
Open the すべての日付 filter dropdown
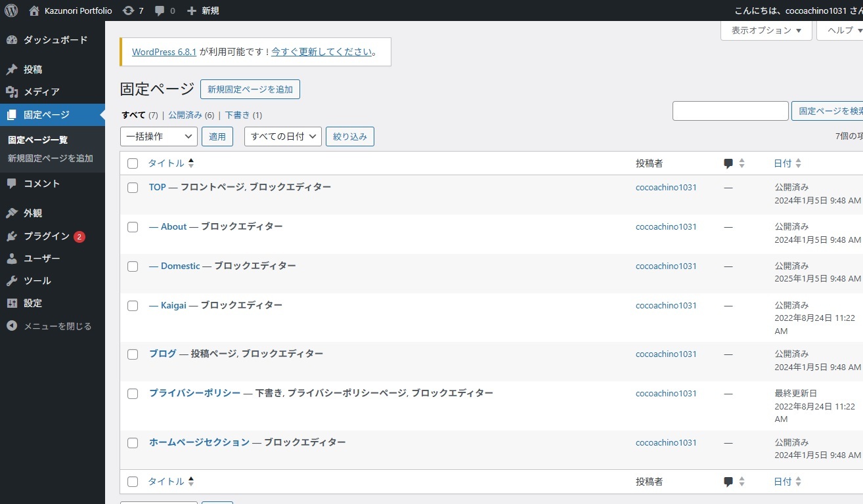coord(282,136)
